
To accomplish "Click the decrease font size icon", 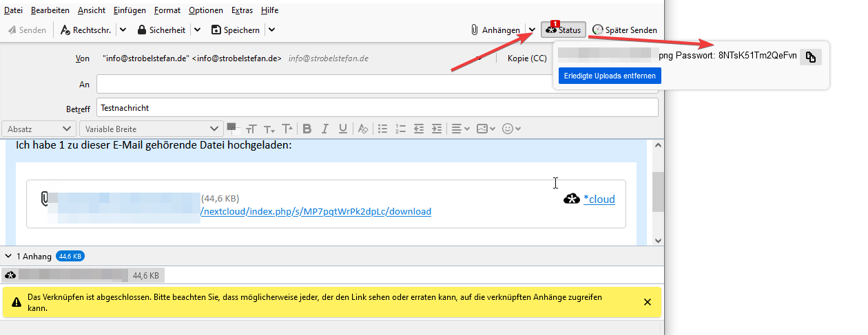I will click(x=269, y=129).
